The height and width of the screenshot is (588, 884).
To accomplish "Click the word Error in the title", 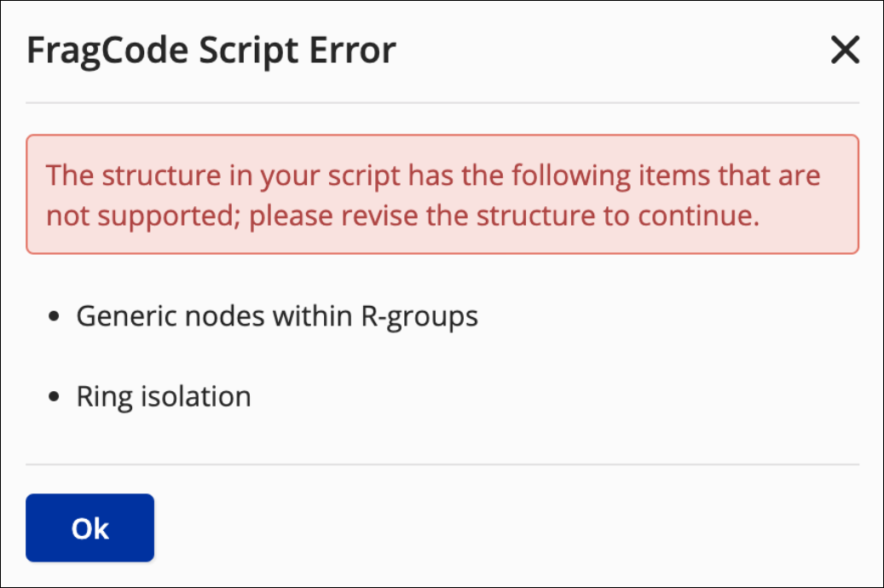I will click(350, 51).
